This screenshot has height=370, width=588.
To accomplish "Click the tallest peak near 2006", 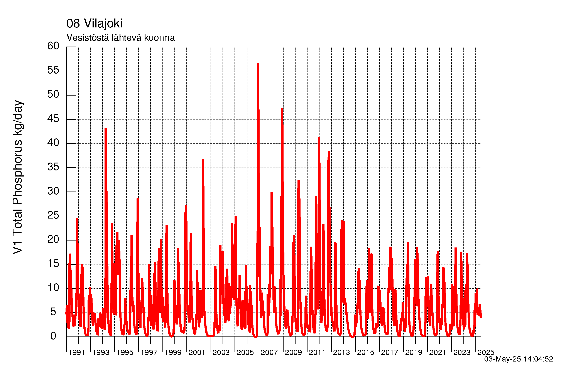I will (258, 64).
